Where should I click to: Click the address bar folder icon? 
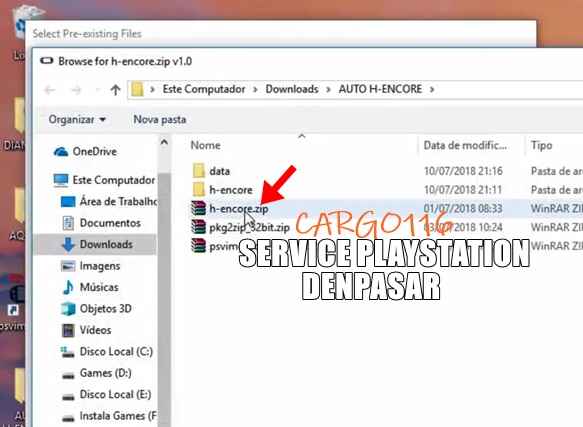click(137, 89)
